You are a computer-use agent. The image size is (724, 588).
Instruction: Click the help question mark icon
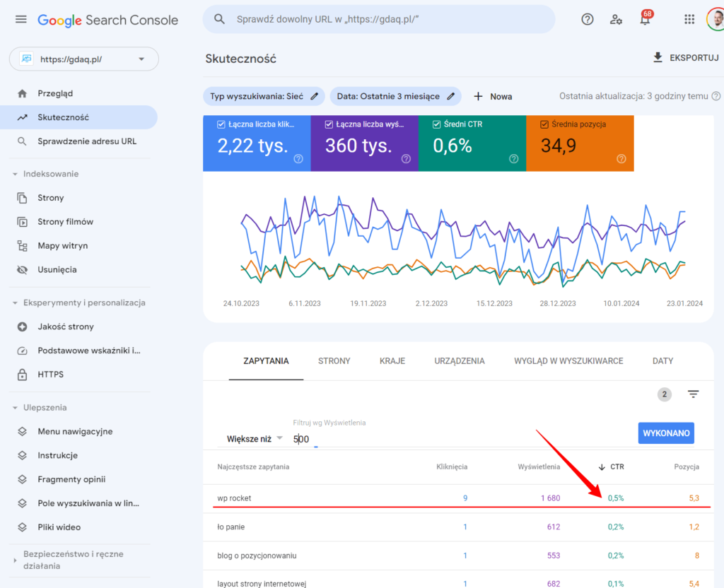(x=588, y=20)
